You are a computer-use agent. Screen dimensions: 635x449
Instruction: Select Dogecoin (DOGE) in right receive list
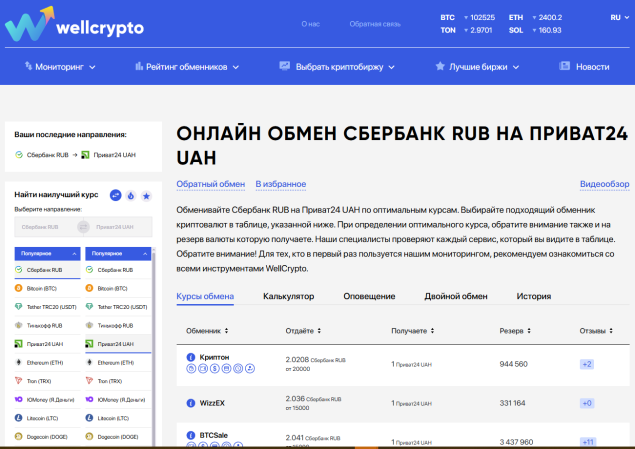(x=118, y=436)
